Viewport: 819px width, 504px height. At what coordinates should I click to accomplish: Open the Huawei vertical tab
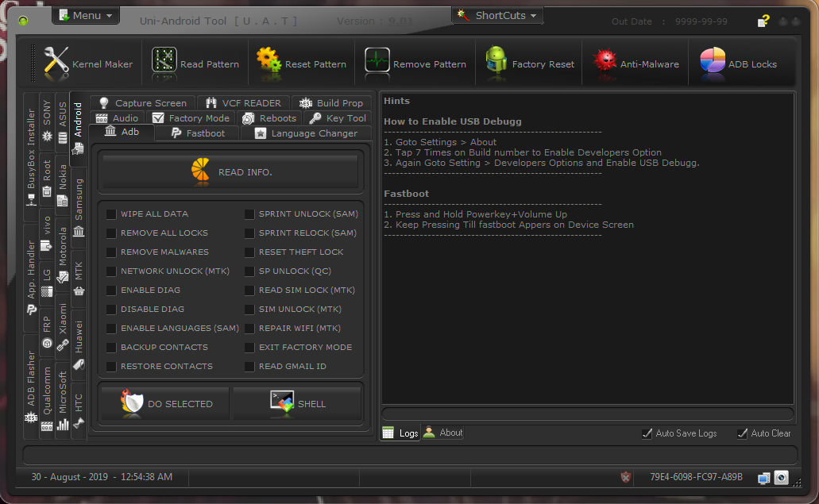coord(79,345)
